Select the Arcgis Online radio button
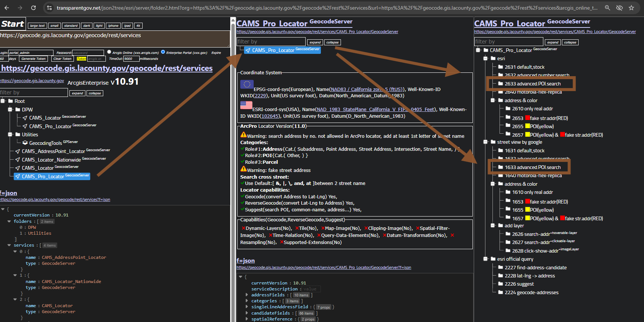The image size is (644, 322). tap(109, 52)
